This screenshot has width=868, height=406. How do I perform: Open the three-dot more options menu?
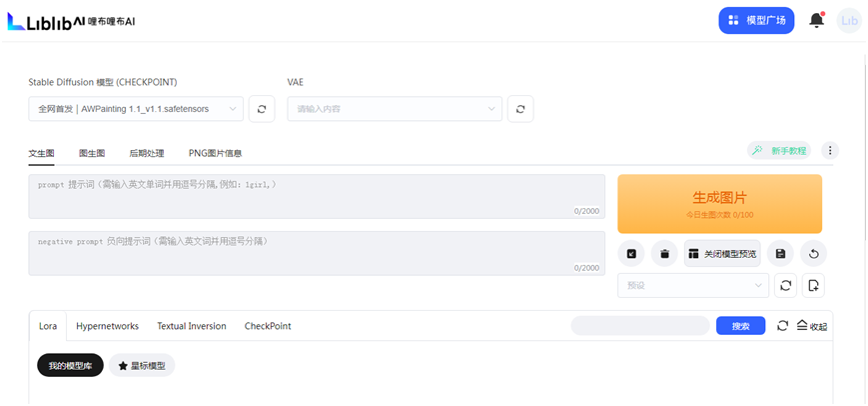[x=829, y=150]
